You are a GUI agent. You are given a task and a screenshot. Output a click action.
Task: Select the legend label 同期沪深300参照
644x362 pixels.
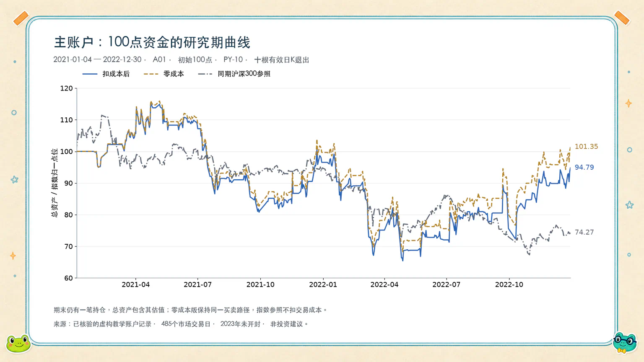coord(244,74)
